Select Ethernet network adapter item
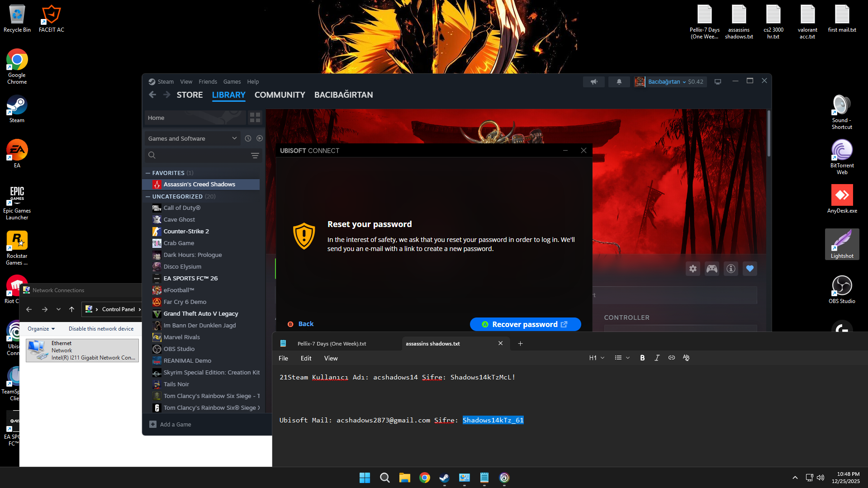Screen dimensions: 868x488 tap(82, 351)
